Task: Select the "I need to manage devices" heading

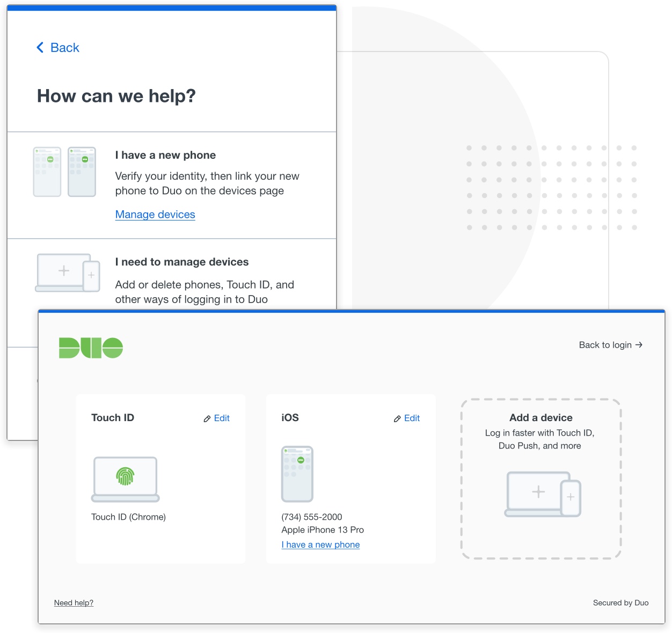Action: click(x=182, y=262)
